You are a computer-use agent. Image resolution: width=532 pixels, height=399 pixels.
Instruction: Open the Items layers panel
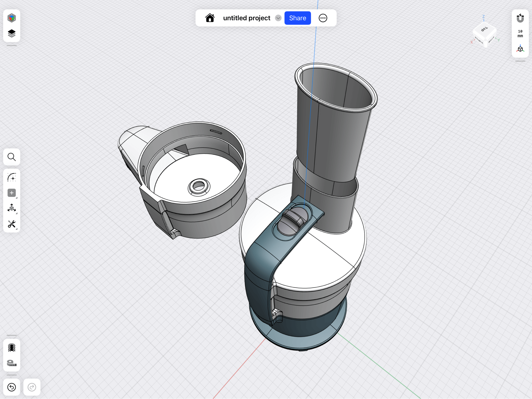11,34
